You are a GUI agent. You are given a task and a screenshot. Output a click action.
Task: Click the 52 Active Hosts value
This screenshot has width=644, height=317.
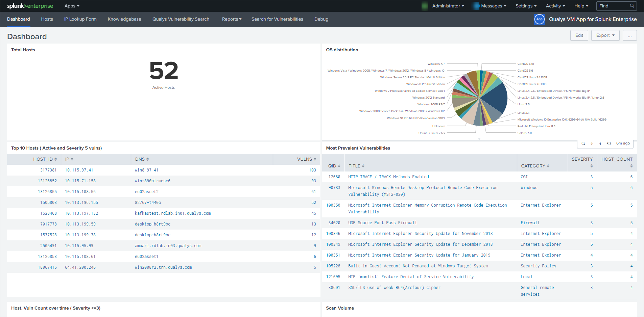pos(164,71)
